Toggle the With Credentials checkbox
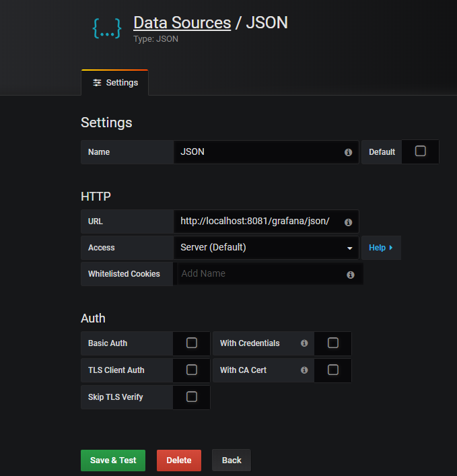457x476 pixels. [333, 343]
